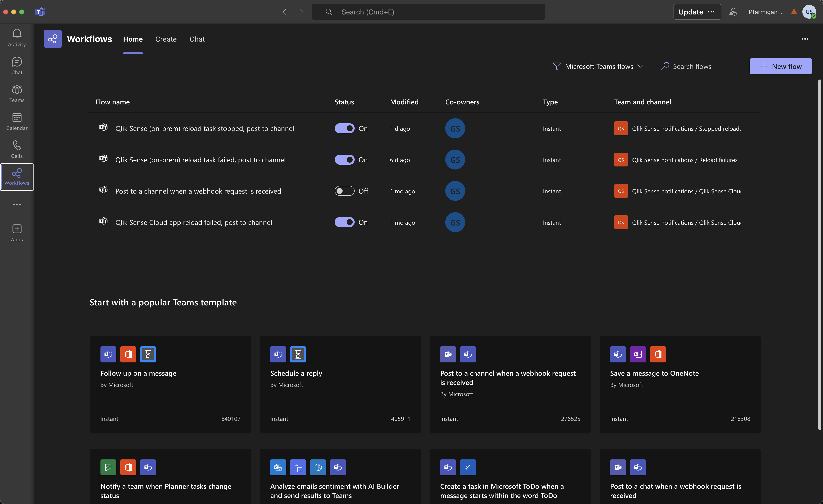Switch to the Home tab
Viewport: 823px width, 504px height.
[133, 39]
